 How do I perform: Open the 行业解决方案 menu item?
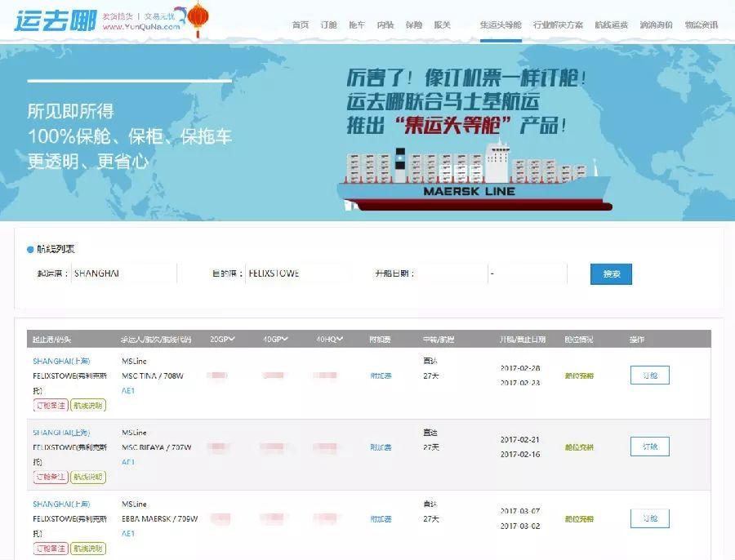pyautogui.click(x=558, y=24)
